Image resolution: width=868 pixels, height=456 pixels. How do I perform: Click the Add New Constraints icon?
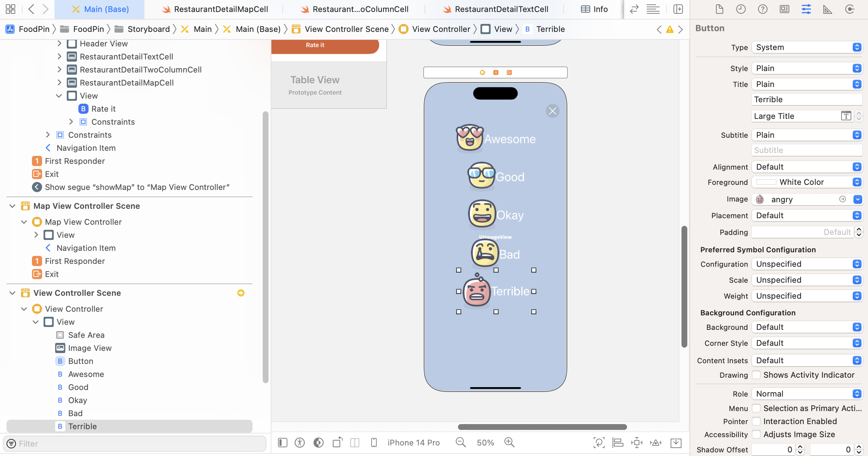pyautogui.click(x=636, y=443)
